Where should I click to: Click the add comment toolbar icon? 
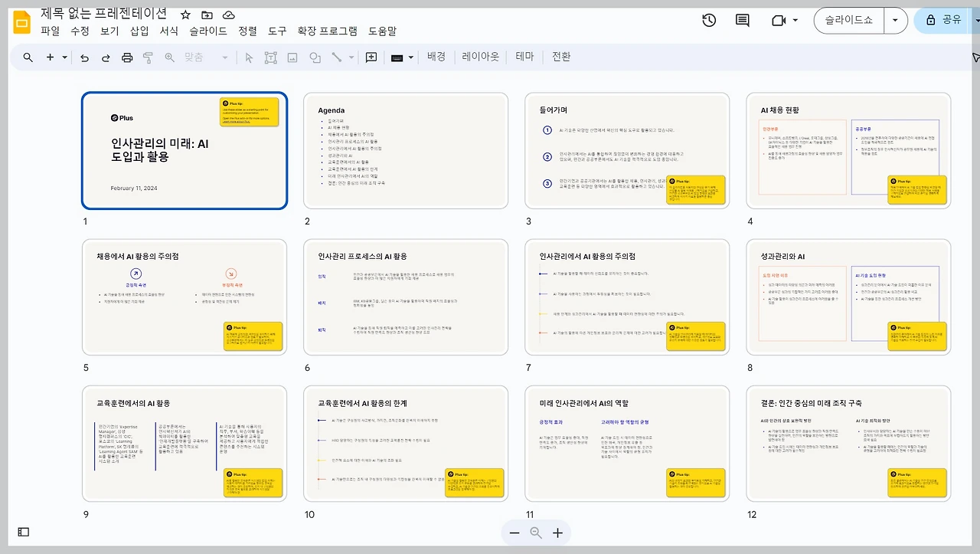371,57
